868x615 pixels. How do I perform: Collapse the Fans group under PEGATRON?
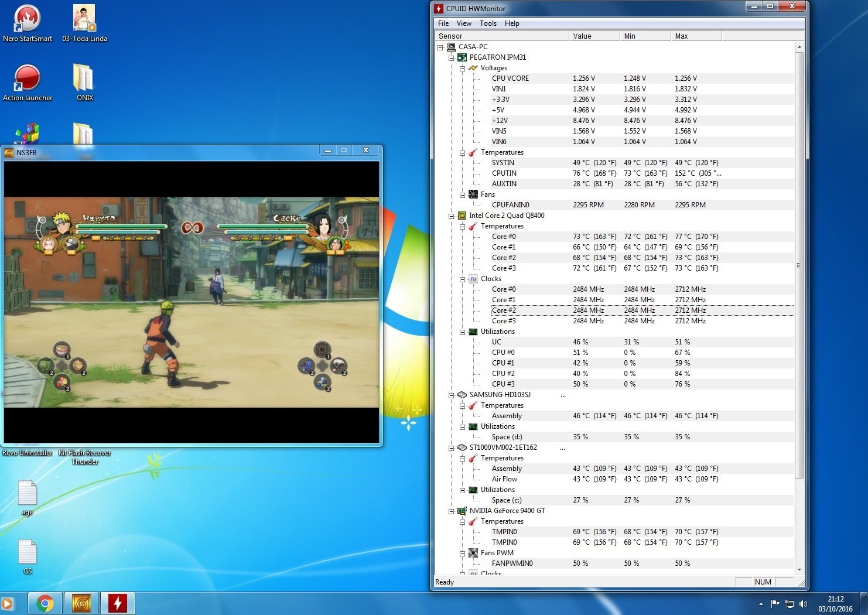point(462,194)
